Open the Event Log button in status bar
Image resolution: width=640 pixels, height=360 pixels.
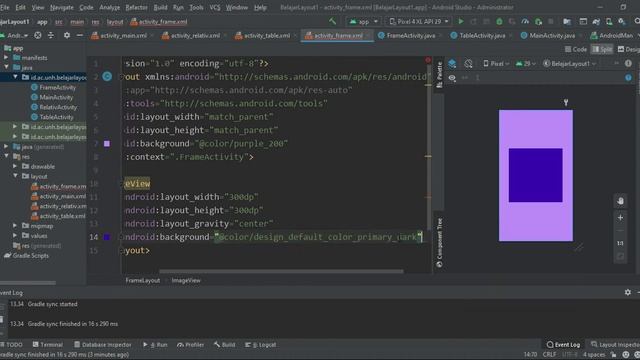(x=563, y=344)
